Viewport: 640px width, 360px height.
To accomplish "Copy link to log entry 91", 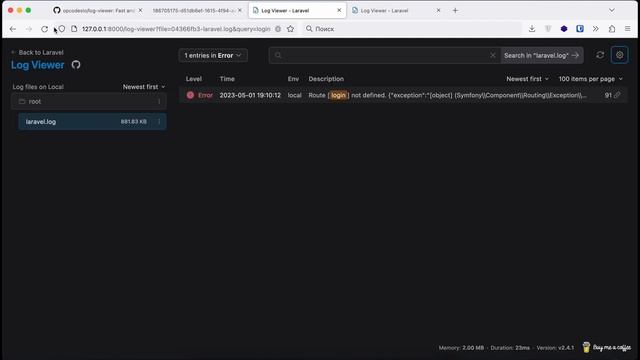I will pyautogui.click(x=617, y=95).
